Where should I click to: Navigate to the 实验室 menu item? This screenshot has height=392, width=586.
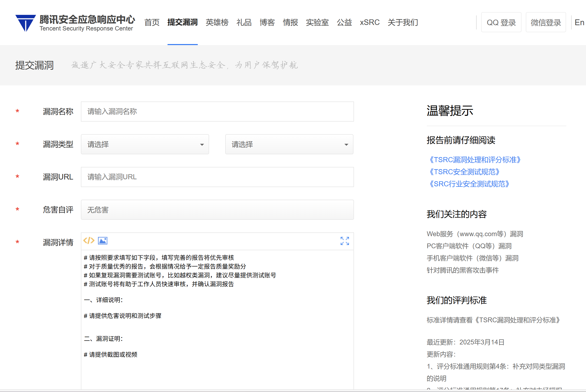coord(317,22)
